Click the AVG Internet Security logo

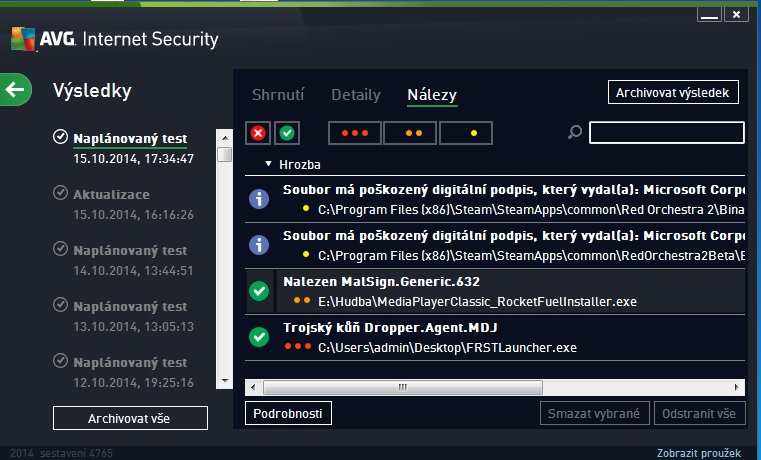click(114, 41)
